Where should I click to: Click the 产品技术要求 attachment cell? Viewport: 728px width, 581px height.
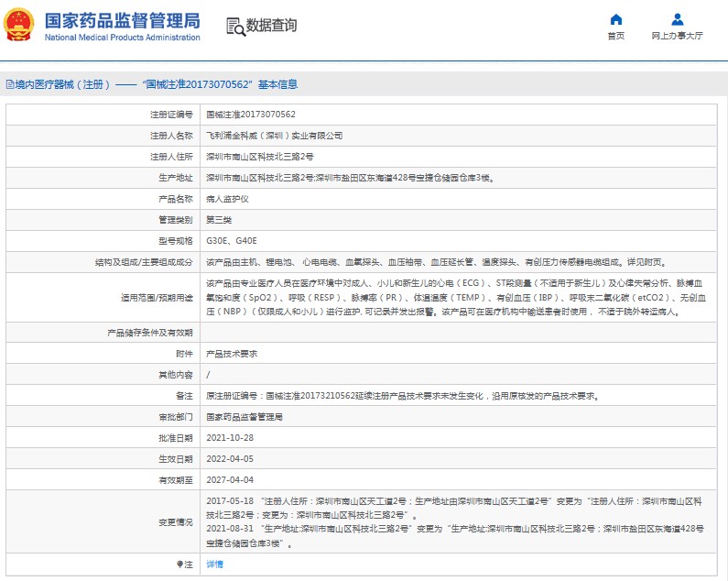pos(458,354)
